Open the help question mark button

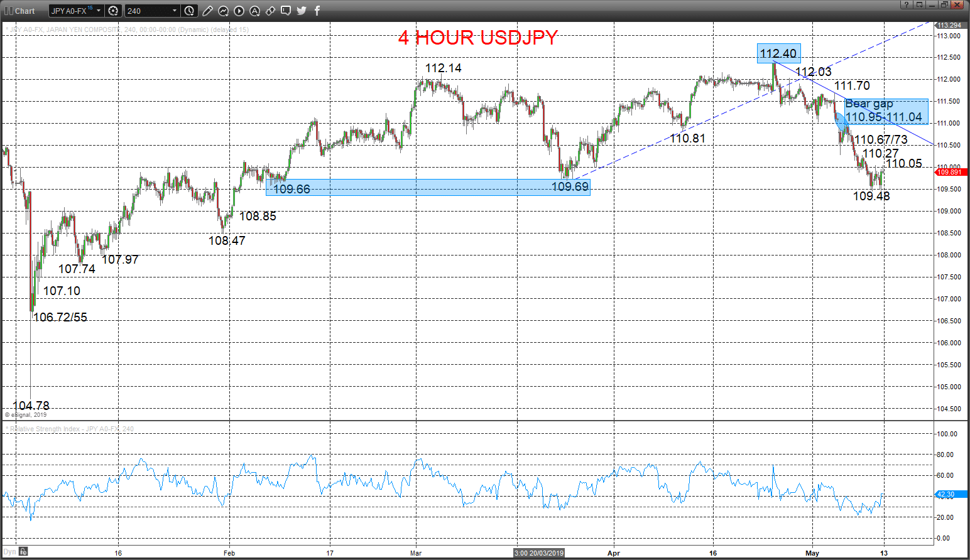coord(906,4)
